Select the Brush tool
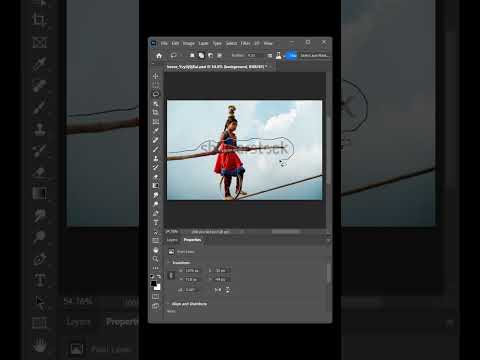 click(156, 149)
